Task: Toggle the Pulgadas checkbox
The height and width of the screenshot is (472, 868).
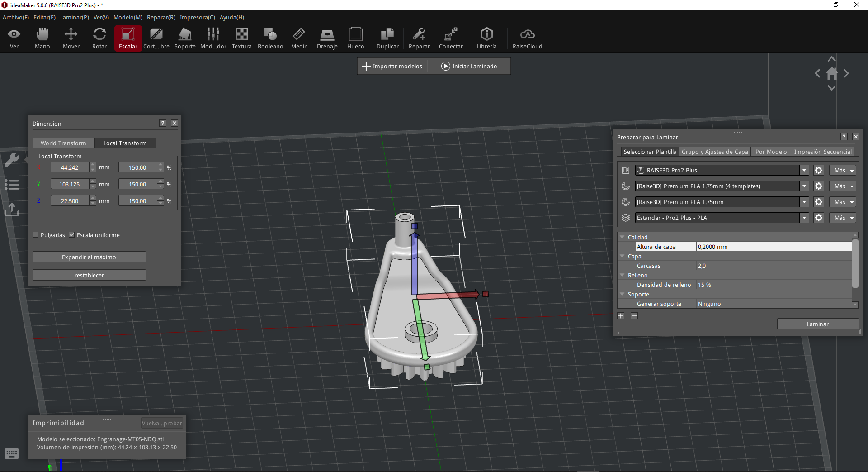Action: point(36,235)
